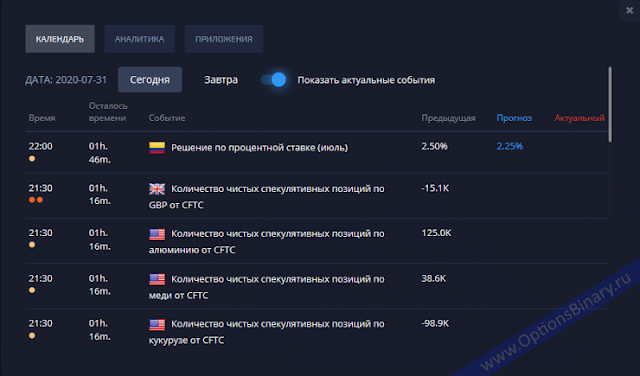Switch to the Аналитика tab
Screen dimensions: 640x376
tap(140, 39)
